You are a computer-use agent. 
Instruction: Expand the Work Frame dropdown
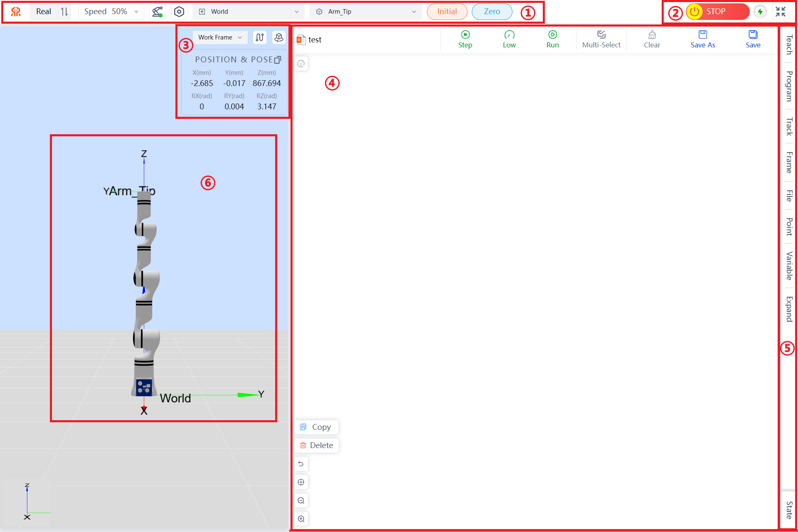coord(220,37)
